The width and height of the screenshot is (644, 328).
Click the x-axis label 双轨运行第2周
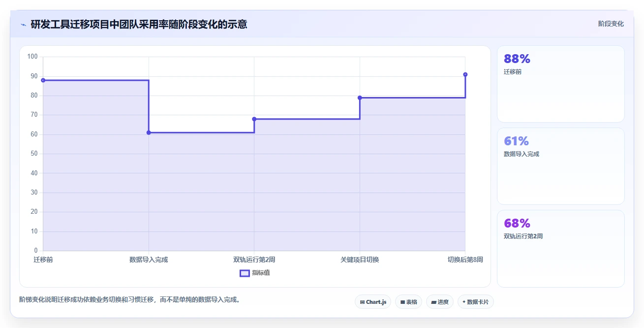(x=254, y=260)
